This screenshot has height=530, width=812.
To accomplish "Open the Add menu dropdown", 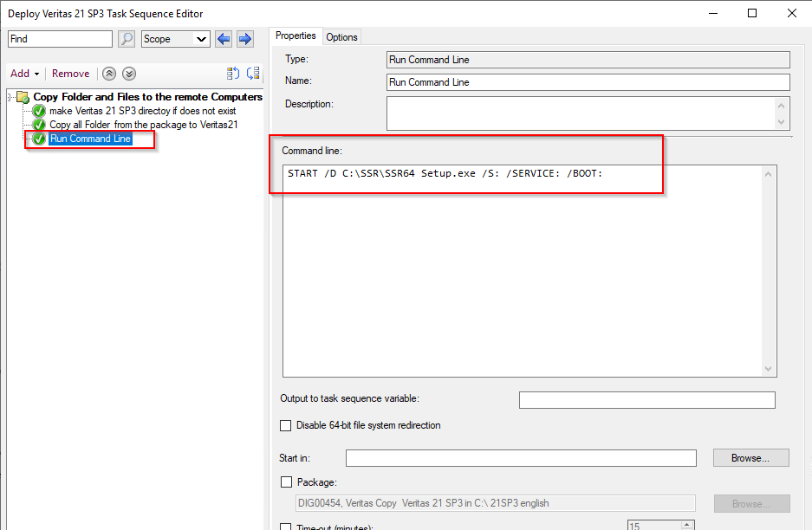I will [x=25, y=74].
